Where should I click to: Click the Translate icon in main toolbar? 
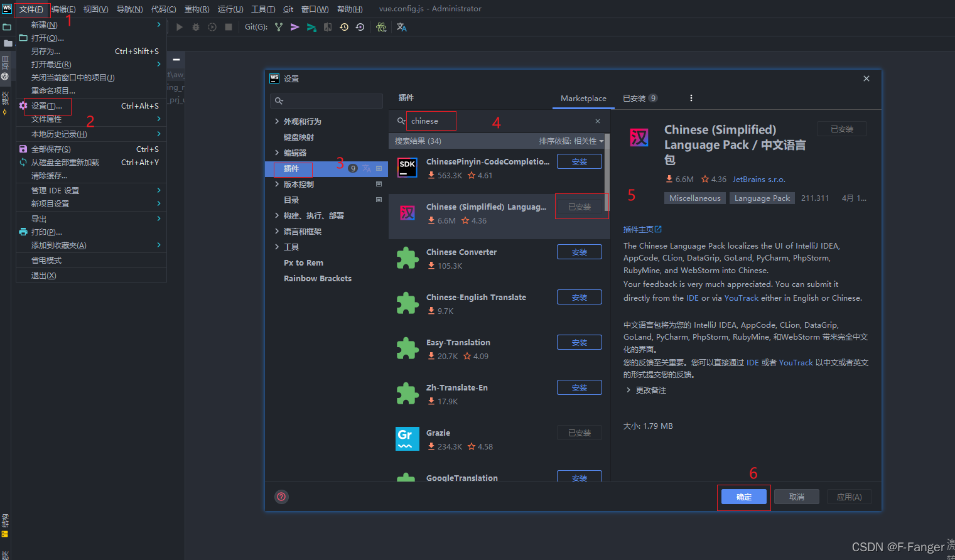402,27
